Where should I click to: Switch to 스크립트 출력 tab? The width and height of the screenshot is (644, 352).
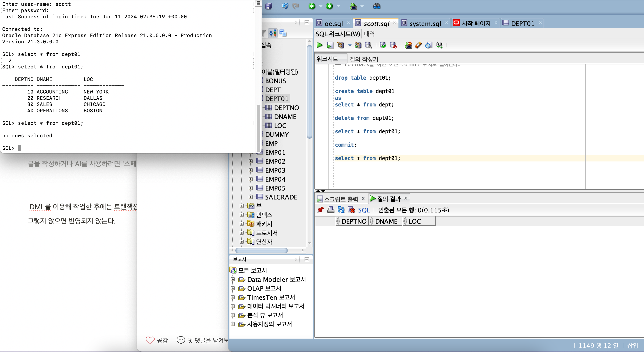point(341,199)
